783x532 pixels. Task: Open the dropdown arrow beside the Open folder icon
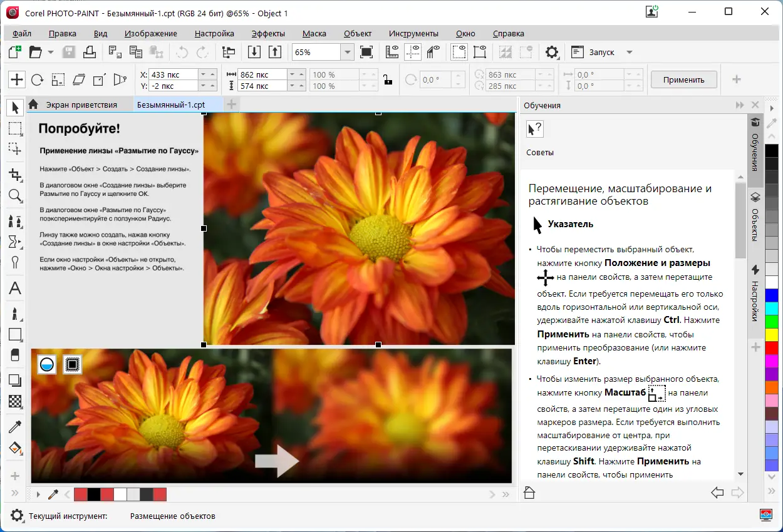click(51, 52)
